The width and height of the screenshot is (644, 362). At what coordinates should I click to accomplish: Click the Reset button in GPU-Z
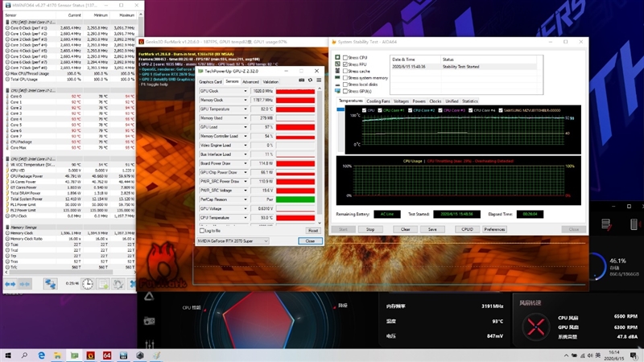click(312, 231)
